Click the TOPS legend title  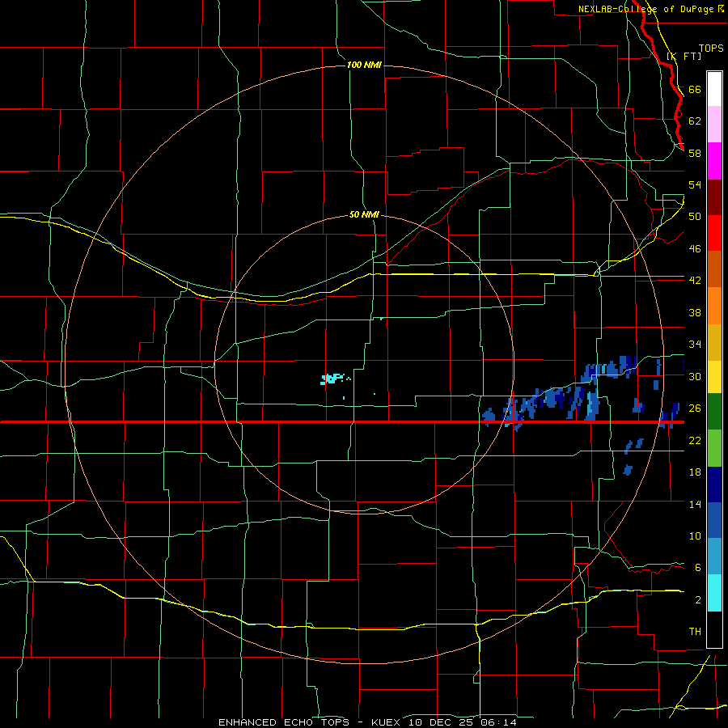point(711,48)
